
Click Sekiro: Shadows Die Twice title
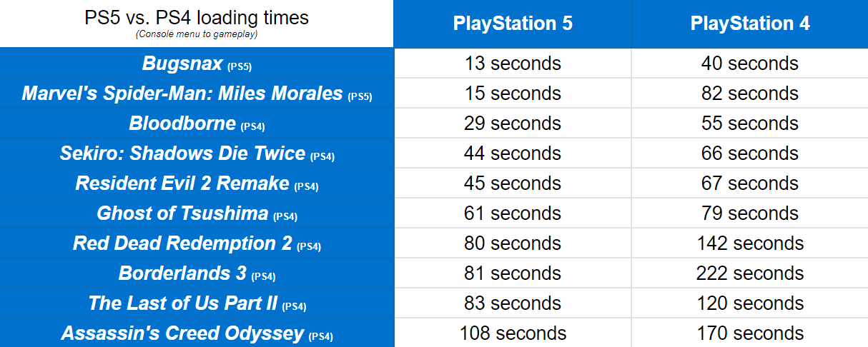coord(182,154)
